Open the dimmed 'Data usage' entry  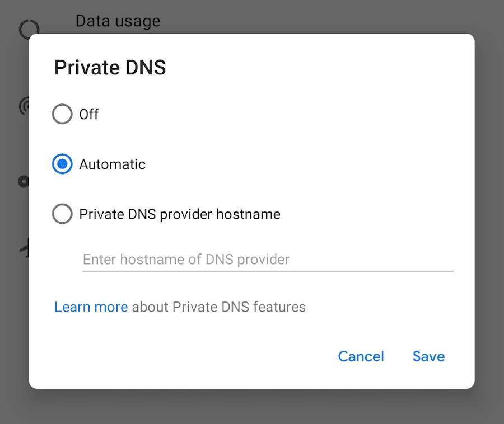point(118,21)
